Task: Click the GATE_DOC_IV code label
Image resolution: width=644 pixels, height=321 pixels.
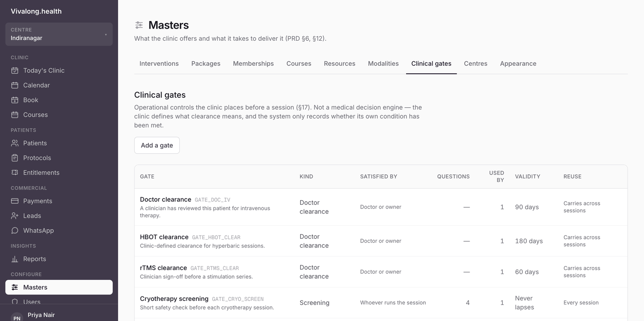Action: [212, 200]
